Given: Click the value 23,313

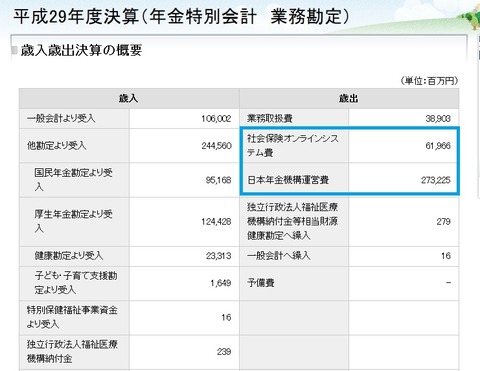Looking at the screenshot, I should pos(218,256).
